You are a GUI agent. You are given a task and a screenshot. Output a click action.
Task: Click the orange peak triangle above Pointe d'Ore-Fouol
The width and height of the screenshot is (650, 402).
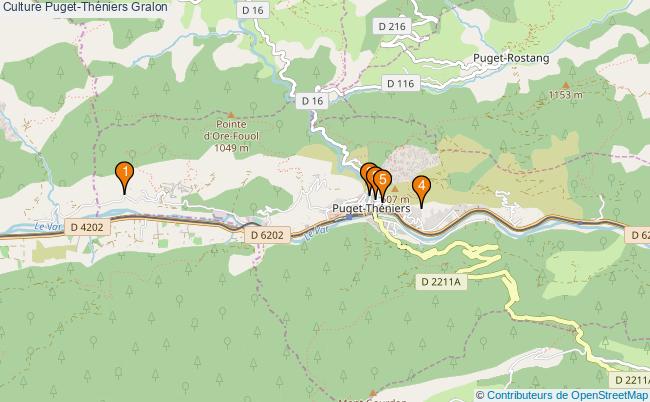click(231, 115)
